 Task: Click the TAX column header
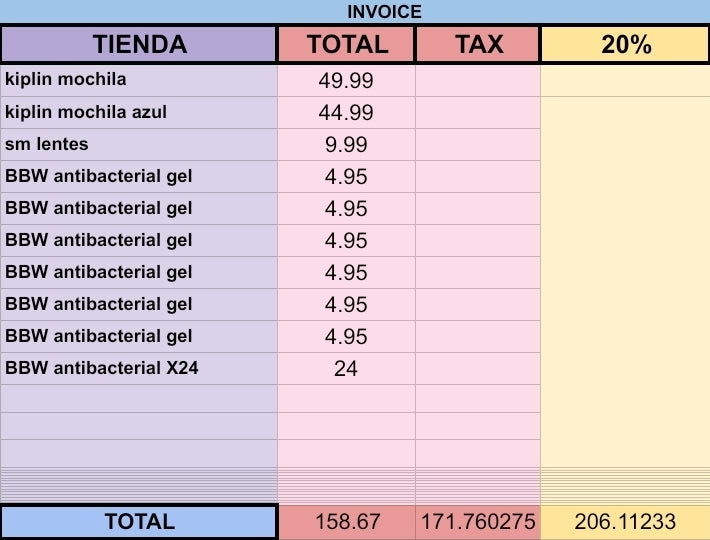[x=478, y=44]
